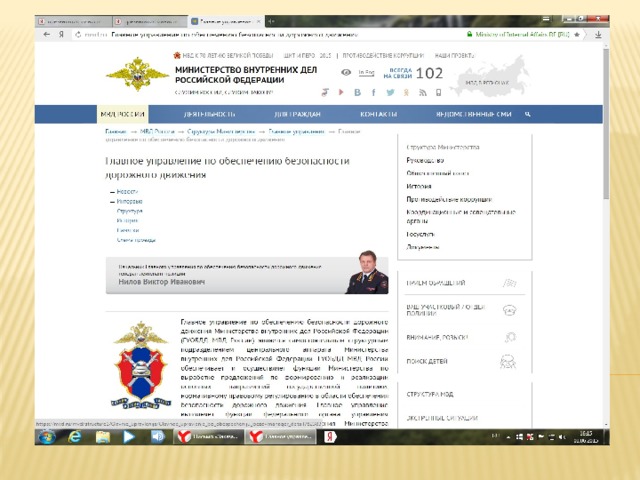This screenshot has width=640, height=480.
Task: Open Windows Explorer folder on taskbar
Action: click(x=102, y=437)
